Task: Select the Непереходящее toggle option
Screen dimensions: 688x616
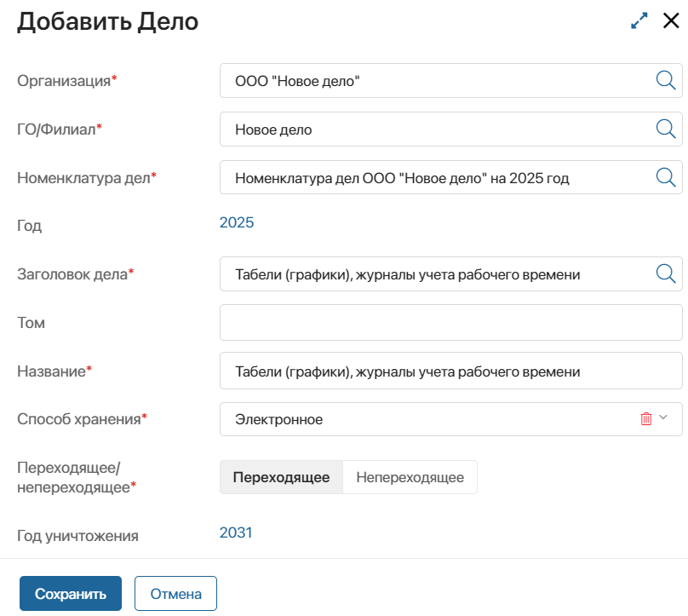Action: coord(410,477)
